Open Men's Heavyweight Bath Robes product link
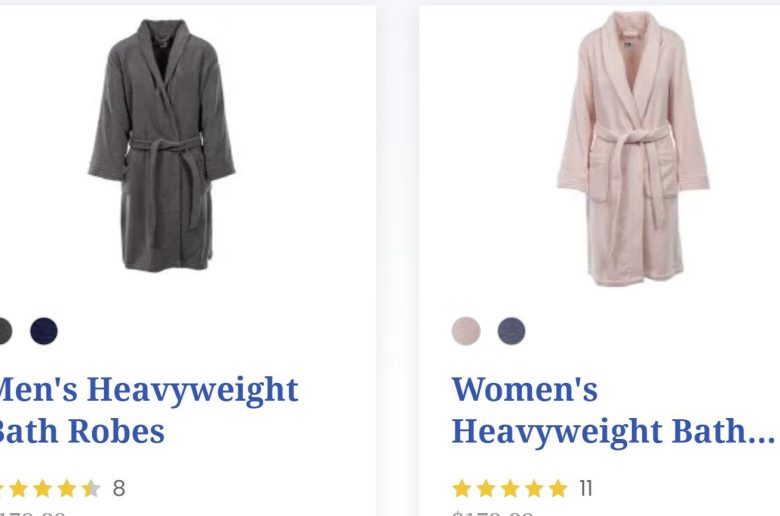The image size is (780, 516). 147,410
